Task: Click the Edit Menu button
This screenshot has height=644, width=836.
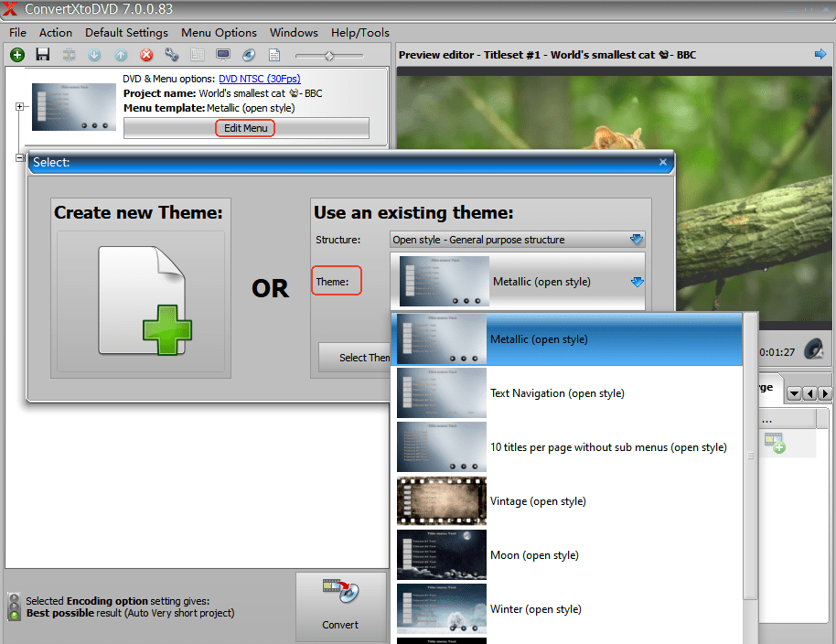Action: click(x=246, y=128)
